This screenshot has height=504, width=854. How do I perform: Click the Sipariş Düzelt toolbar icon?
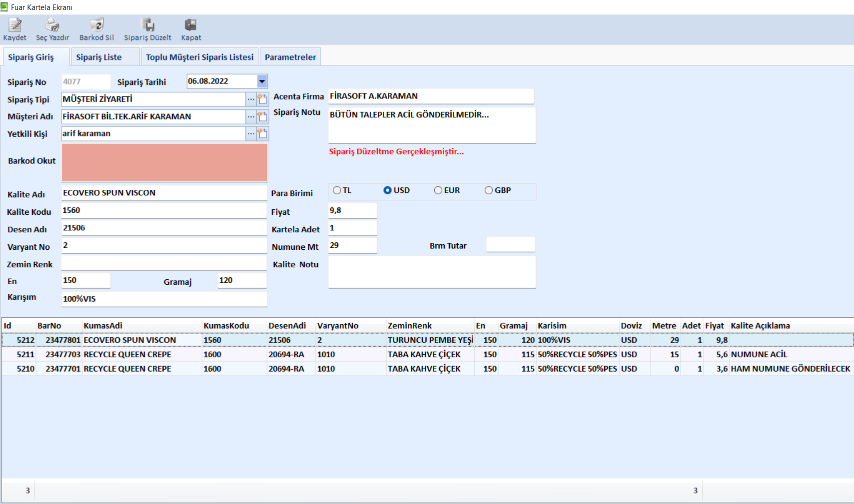click(147, 25)
